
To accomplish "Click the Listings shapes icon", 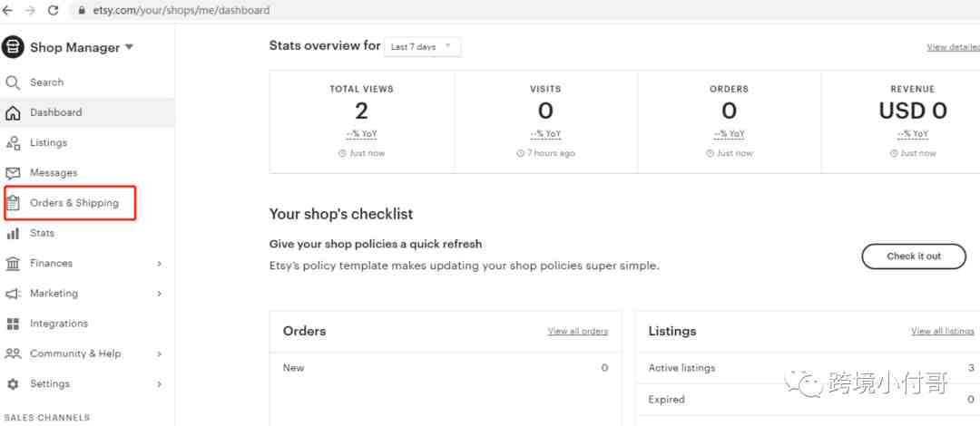I will [13, 143].
